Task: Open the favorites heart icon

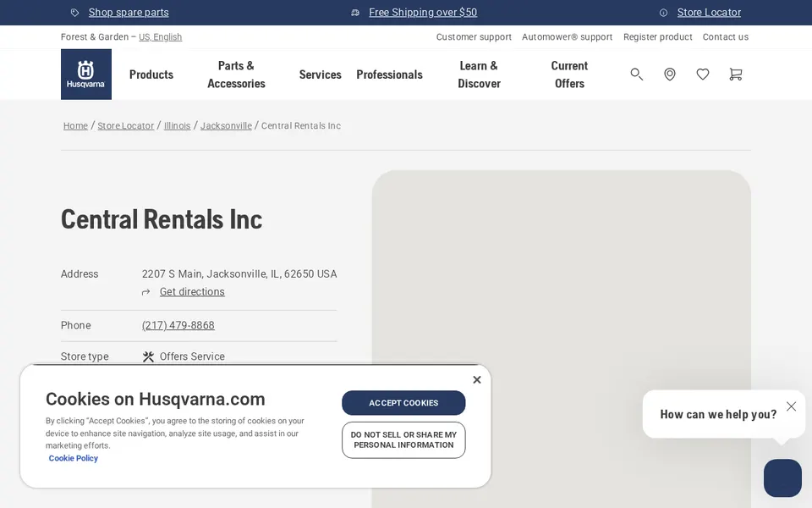Action: 702,75
